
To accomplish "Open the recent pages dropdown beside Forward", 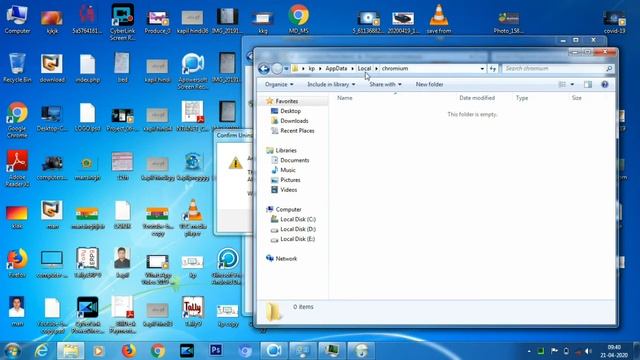I will 286,69.
